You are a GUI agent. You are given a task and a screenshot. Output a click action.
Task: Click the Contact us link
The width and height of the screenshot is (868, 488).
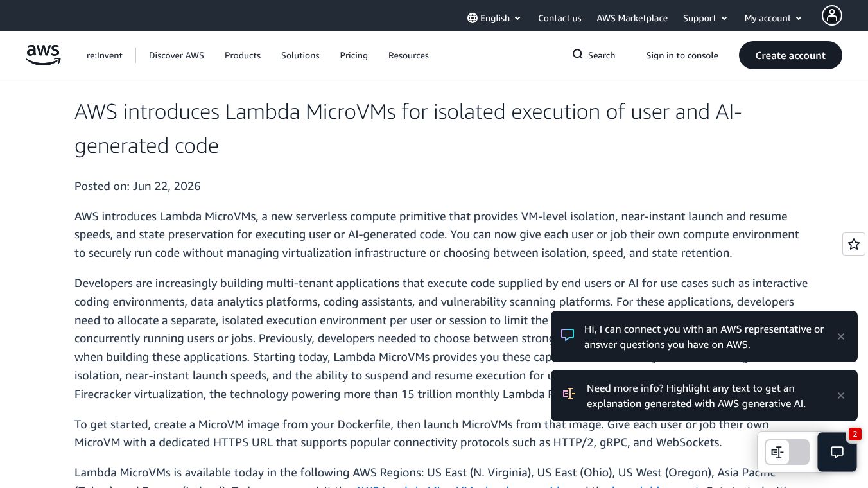[x=560, y=18]
